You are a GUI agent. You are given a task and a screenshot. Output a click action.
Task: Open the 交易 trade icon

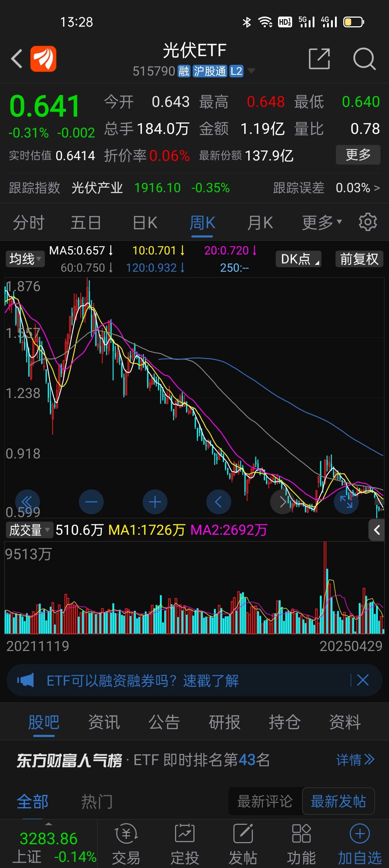tap(126, 844)
